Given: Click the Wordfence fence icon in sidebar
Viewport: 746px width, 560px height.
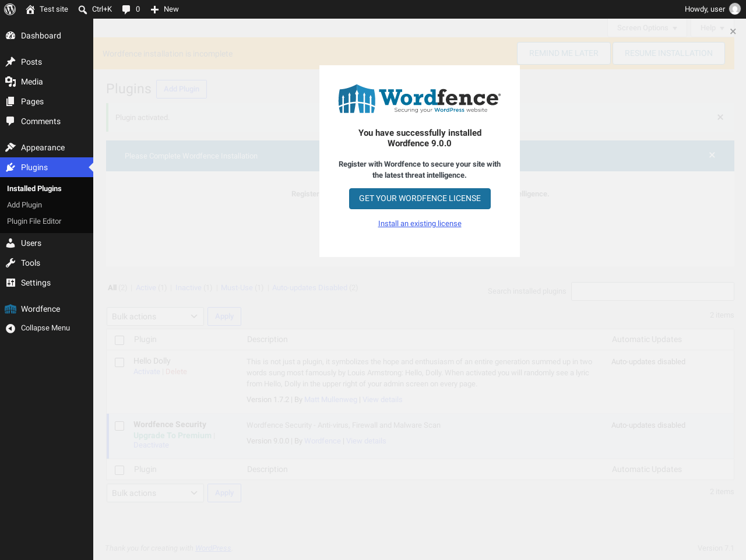Looking at the screenshot, I should click(x=10, y=309).
